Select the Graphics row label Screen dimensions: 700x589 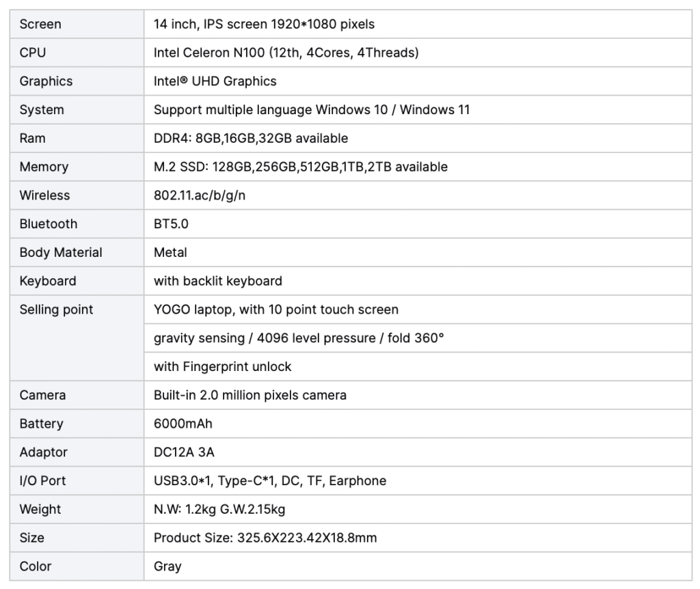[x=46, y=81]
